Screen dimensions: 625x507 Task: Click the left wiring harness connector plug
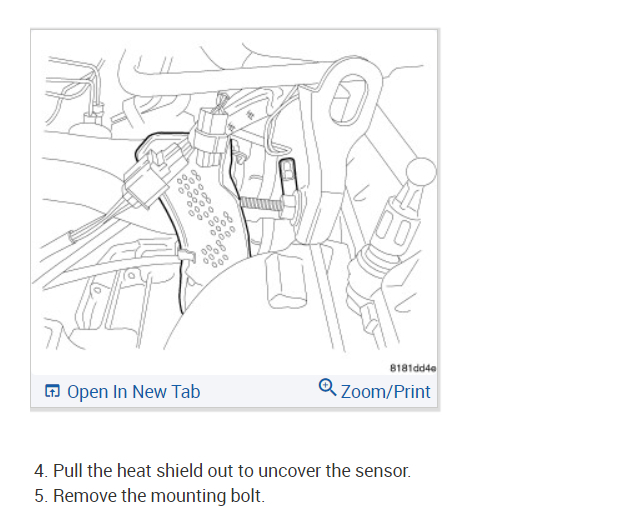coord(145,181)
